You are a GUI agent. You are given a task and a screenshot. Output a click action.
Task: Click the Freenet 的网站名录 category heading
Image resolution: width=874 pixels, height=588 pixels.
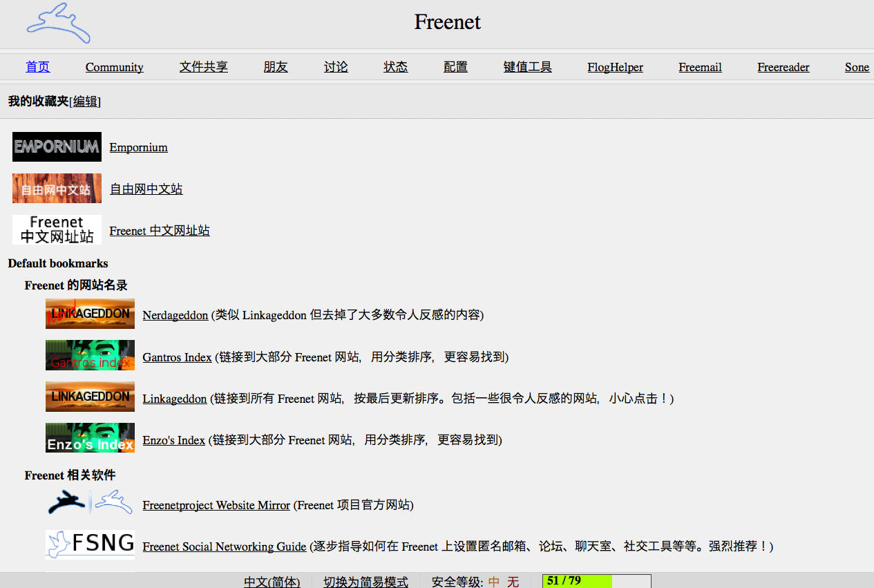click(x=76, y=285)
